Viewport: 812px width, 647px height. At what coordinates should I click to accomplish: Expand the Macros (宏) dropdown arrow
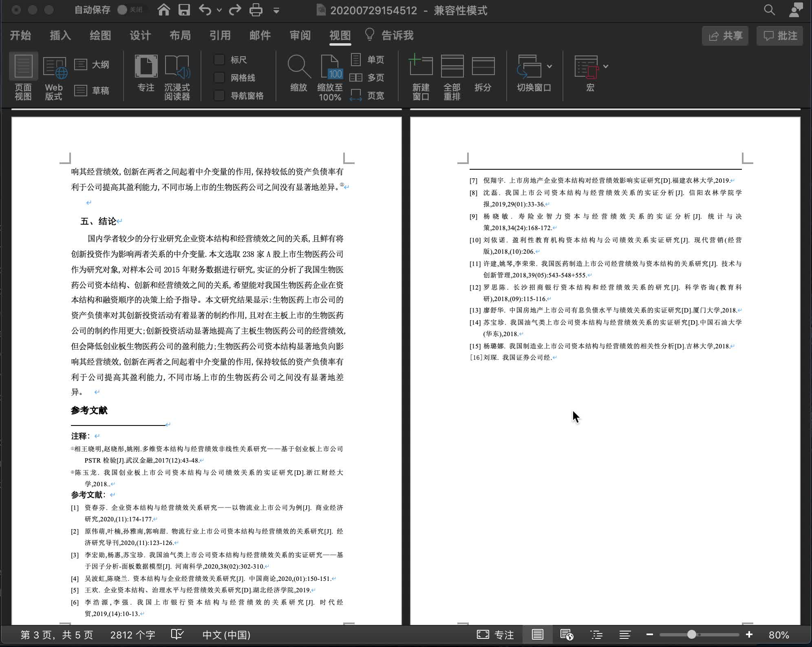coord(606,66)
